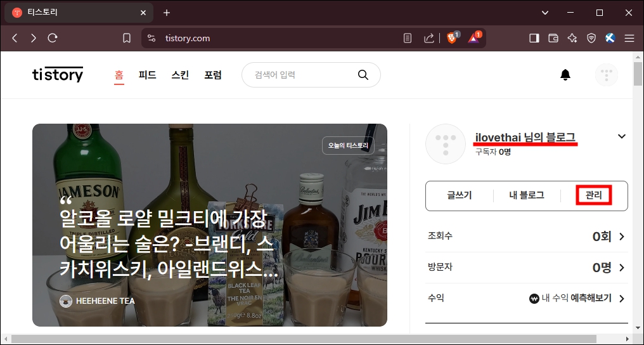Open tab search dropdown chevron
Viewport: 644px width, 345px height.
(545, 13)
